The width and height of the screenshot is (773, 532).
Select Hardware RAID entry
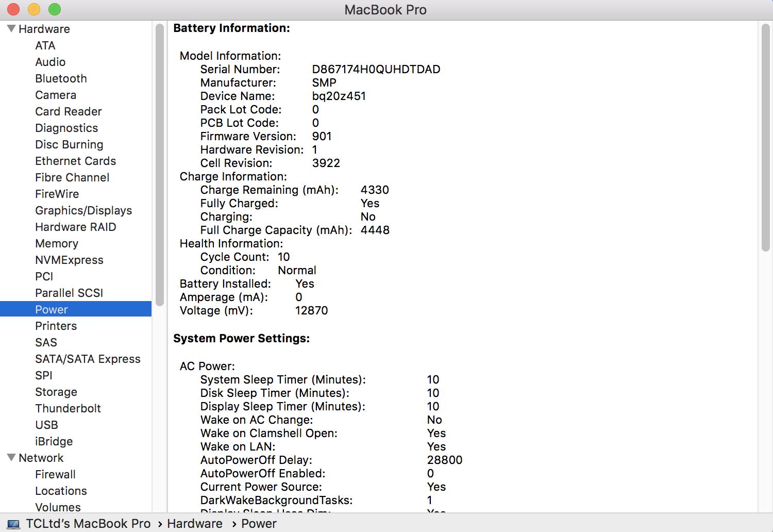pos(76,227)
